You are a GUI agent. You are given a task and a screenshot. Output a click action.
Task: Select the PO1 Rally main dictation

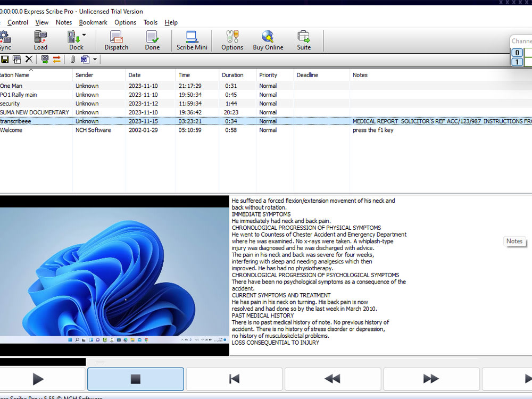pyautogui.click(x=266, y=95)
